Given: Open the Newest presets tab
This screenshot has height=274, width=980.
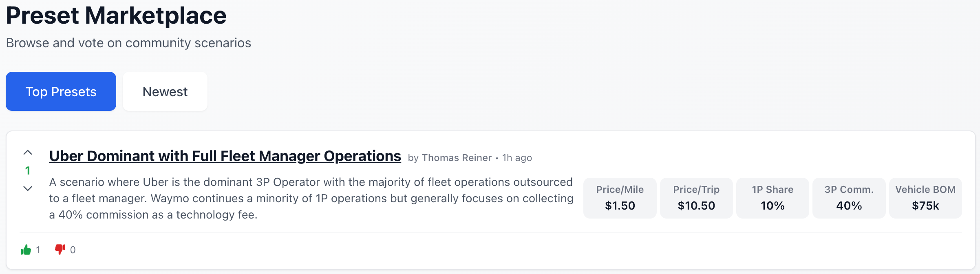Looking at the screenshot, I should click(165, 91).
